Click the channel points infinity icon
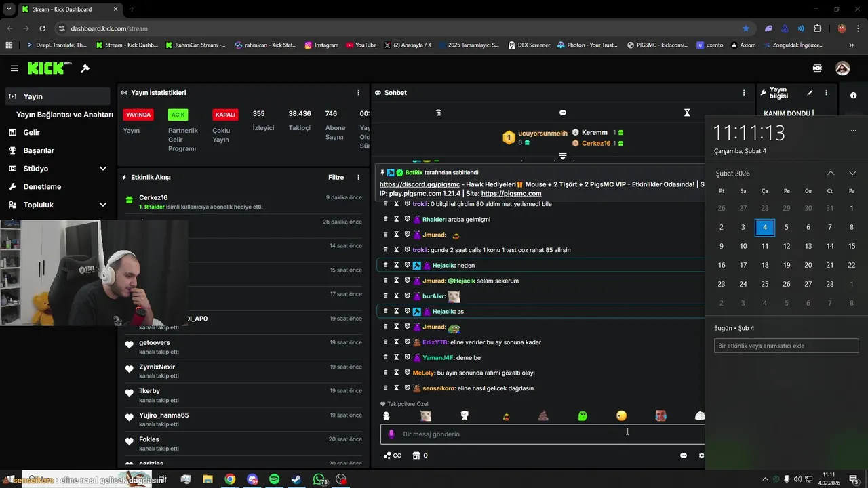 click(393, 455)
